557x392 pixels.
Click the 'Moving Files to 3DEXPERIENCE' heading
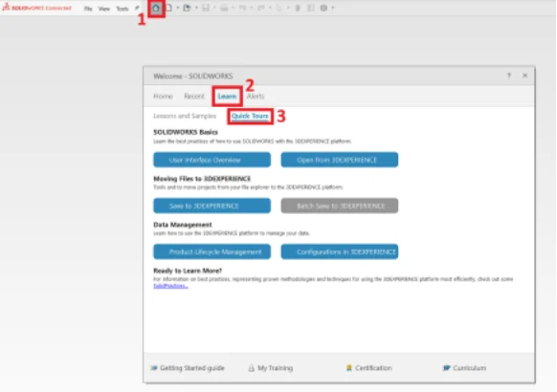[x=202, y=179]
